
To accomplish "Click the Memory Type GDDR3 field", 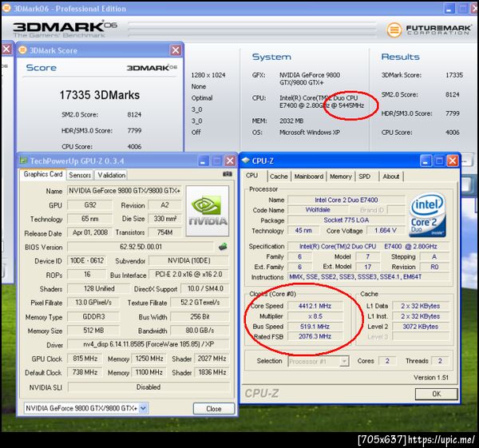I will click(93, 316).
